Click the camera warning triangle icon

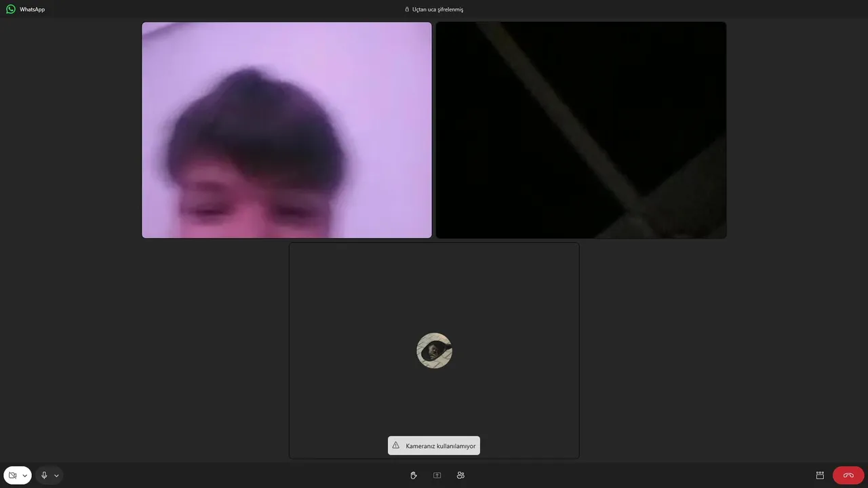click(396, 445)
